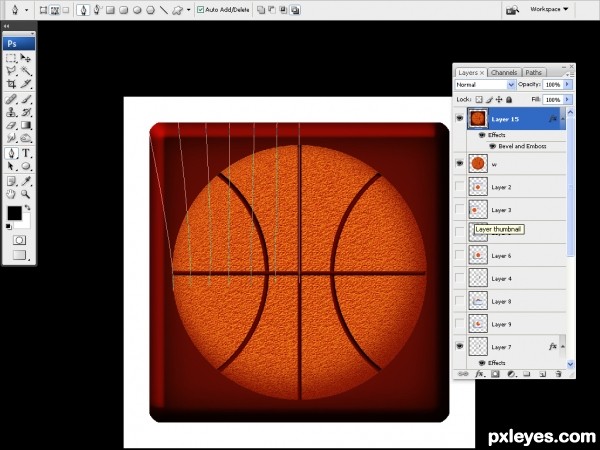Select Rectangle shape in options bar

[110, 10]
